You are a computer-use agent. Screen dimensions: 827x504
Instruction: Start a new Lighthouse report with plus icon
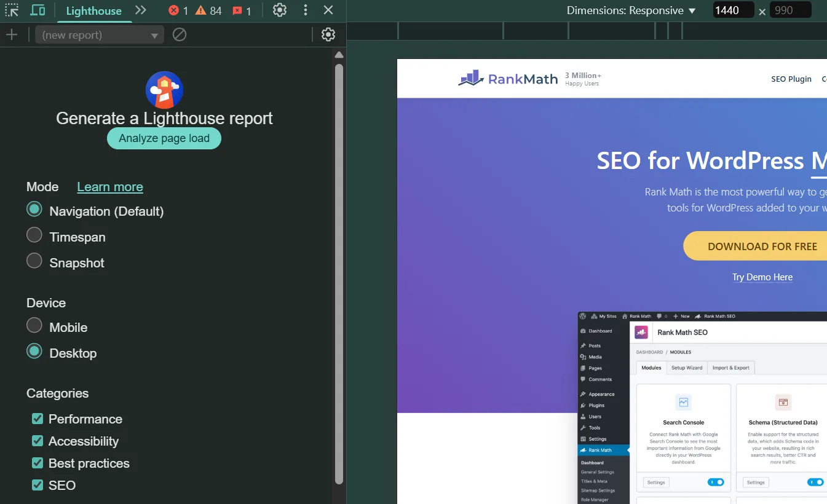pos(12,34)
